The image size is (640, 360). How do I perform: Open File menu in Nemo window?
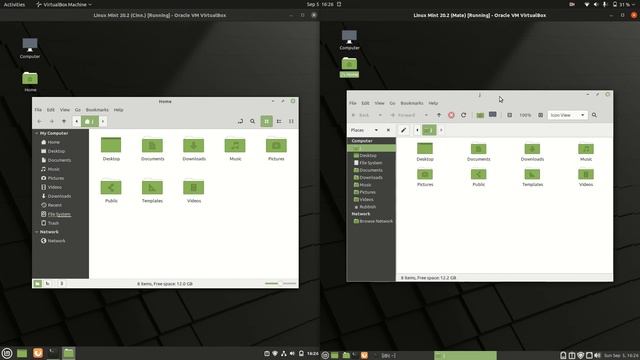[x=38, y=110]
